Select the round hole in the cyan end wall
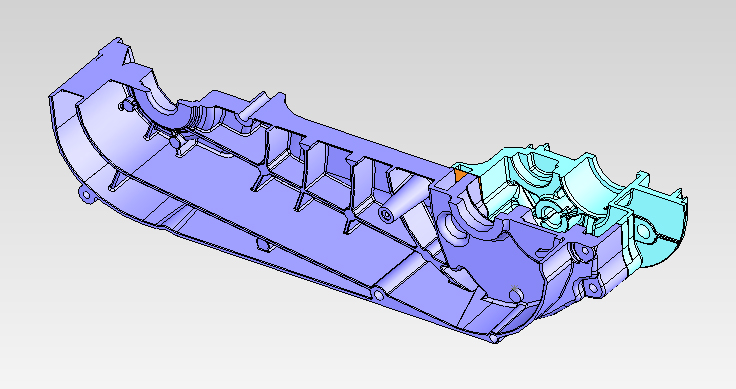Viewport: 736px width, 389px height. pyautogui.click(x=644, y=232)
